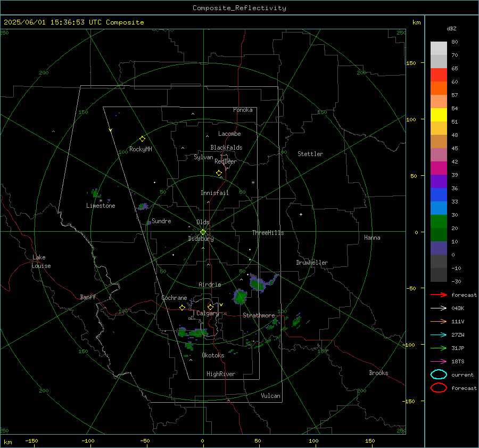Click the Drumheller map label
The image size is (479, 448).
(312, 263)
